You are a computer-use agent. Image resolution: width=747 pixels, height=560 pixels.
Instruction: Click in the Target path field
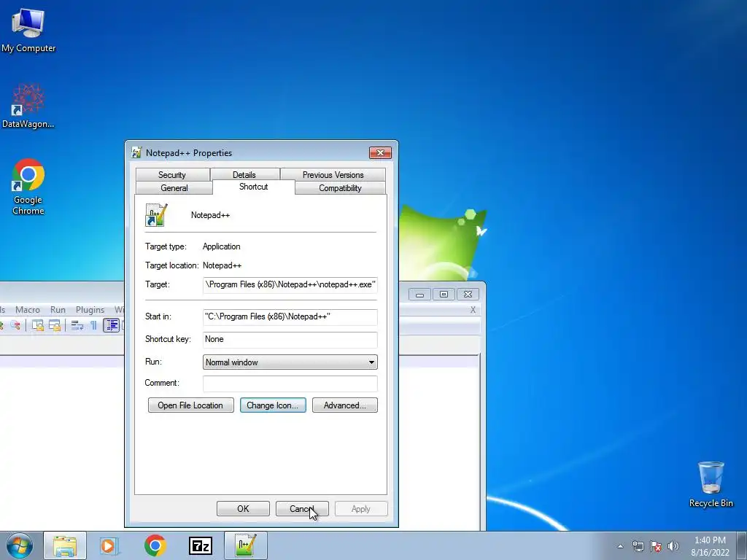[290, 285]
